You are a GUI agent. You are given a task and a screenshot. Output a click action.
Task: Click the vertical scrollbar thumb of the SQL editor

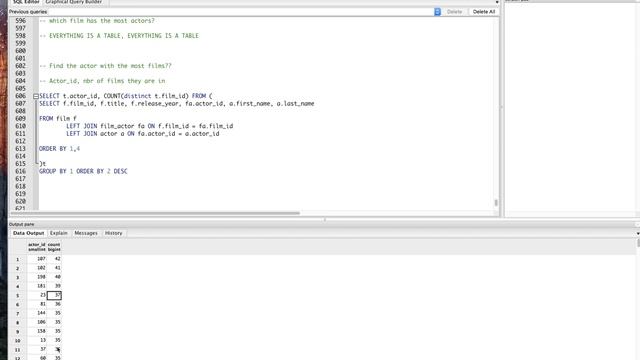pos(496,202)
